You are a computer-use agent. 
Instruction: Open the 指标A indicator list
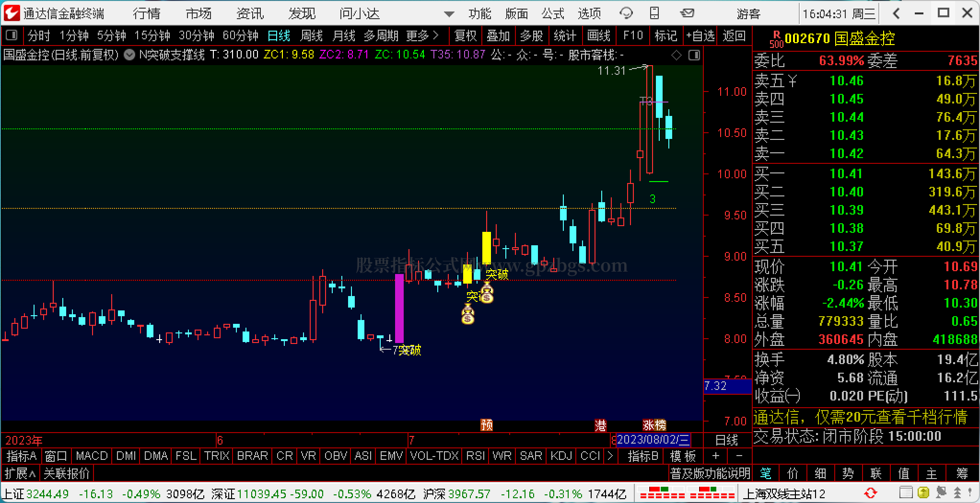[x=22, y=456]
